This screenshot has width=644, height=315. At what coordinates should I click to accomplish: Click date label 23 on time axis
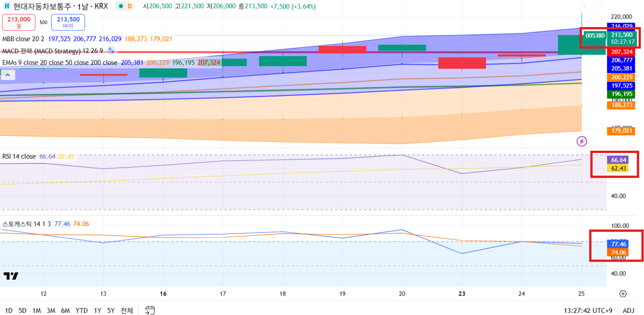coord(462,294)
